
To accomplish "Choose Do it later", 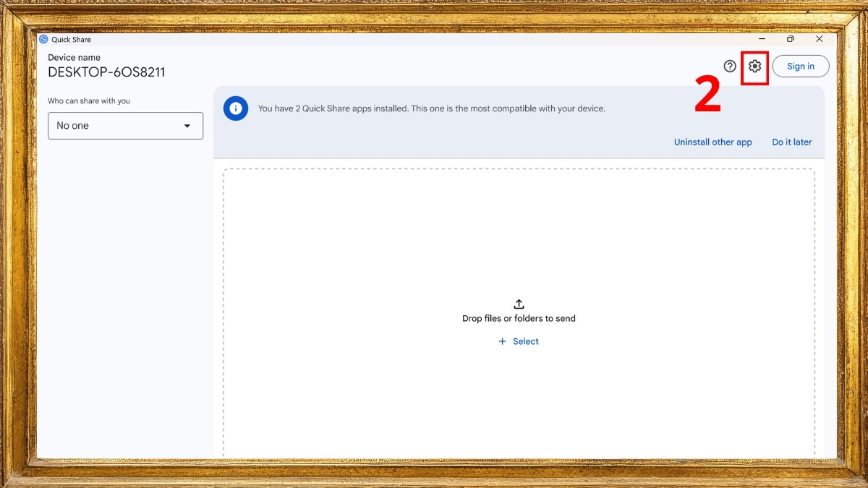I will pos(792,142).
